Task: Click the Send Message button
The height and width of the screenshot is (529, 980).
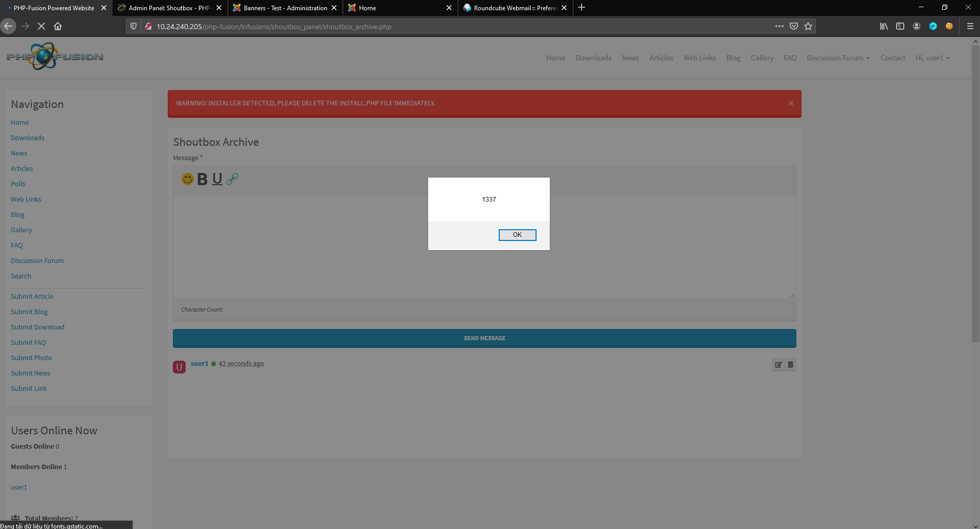Action: click(x=484, y=338)
